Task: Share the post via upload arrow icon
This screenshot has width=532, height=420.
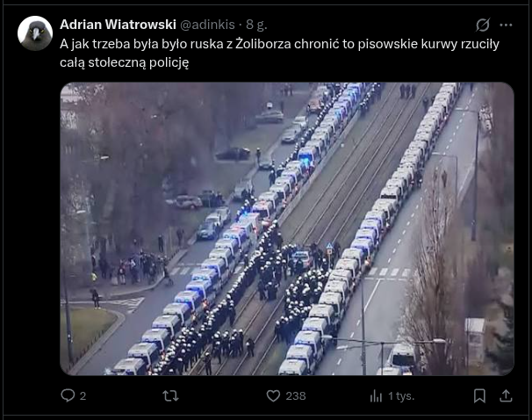Action: tap(506, 395)
